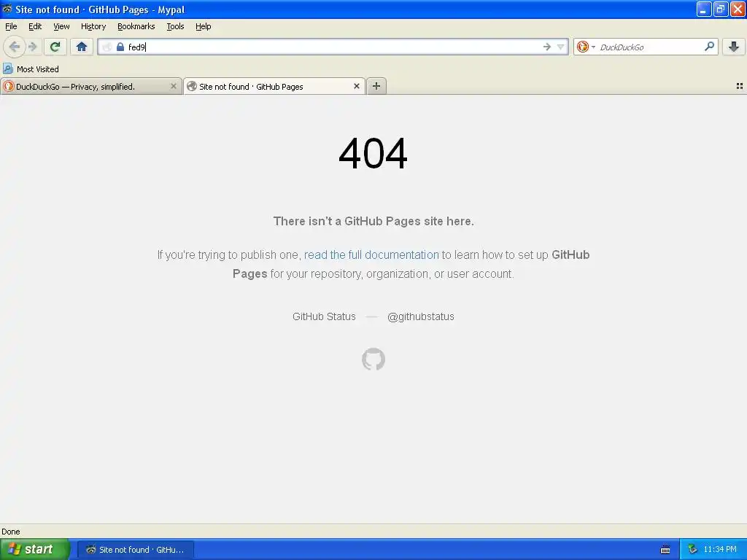Follow the read the full documentation link
This screenshot has width=747, height=560.
pyautogui.click(x=371, y=254)
